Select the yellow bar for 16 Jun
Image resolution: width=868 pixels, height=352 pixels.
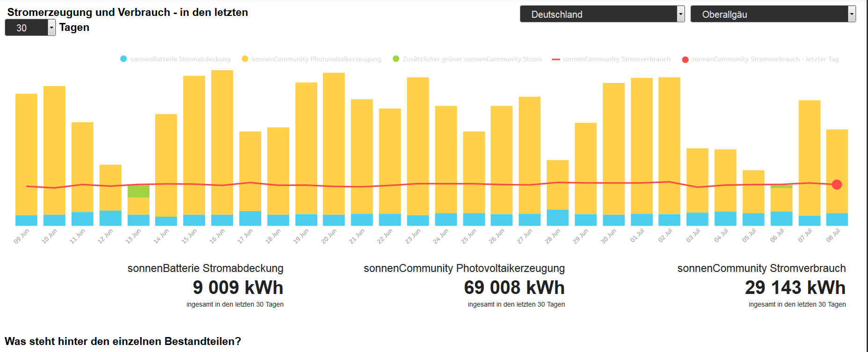pyautogui.click(x=222, y=142)
